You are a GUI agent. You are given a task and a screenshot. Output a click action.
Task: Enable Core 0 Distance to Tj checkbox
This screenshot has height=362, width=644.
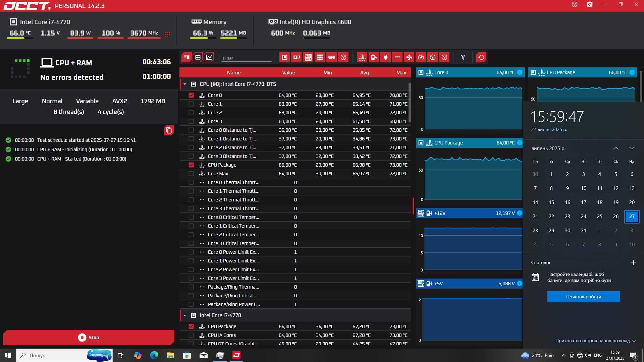click(191, 130)
